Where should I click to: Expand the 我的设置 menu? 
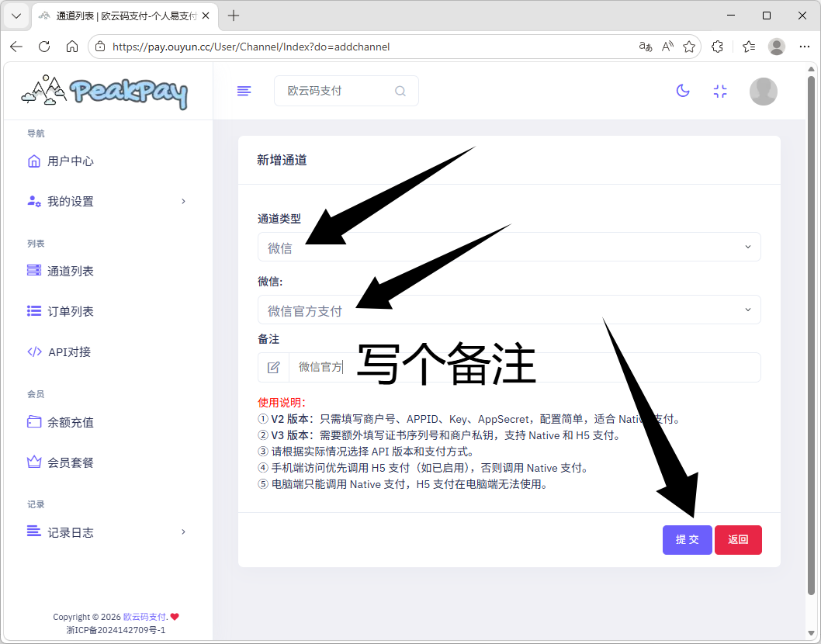coord(107,202)
